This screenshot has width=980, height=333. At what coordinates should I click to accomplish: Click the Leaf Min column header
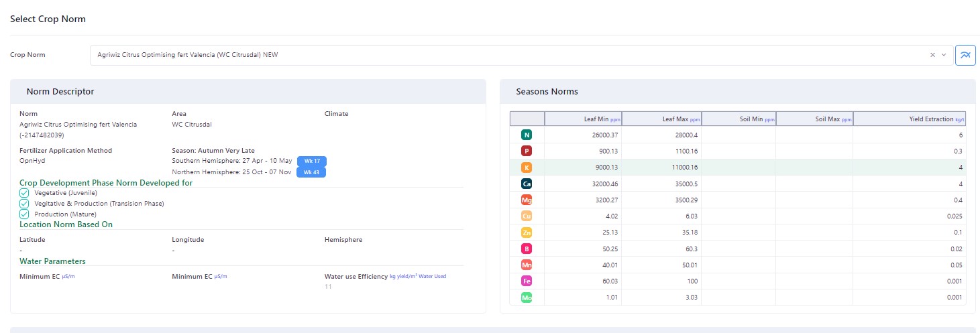[x=583, y=119]
